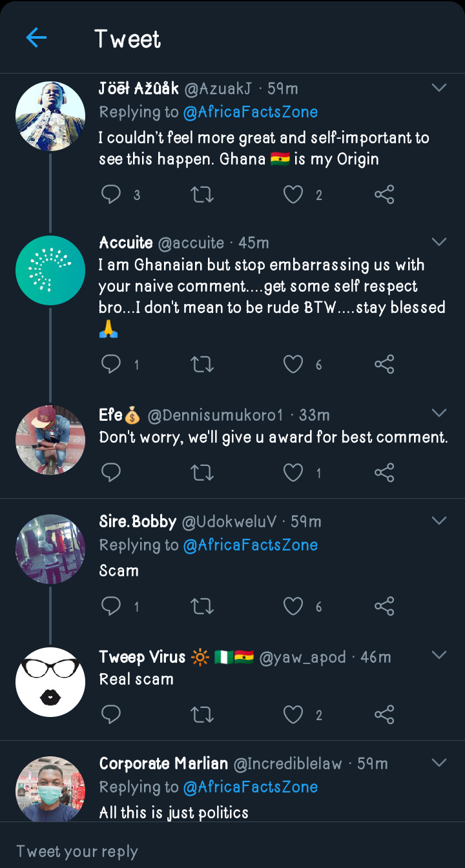The height and width of the screenshot is (868, 465).
Task: Open @AfricaFactsZone link under Sire.Bobby
Action: click(x=251, y=545)
